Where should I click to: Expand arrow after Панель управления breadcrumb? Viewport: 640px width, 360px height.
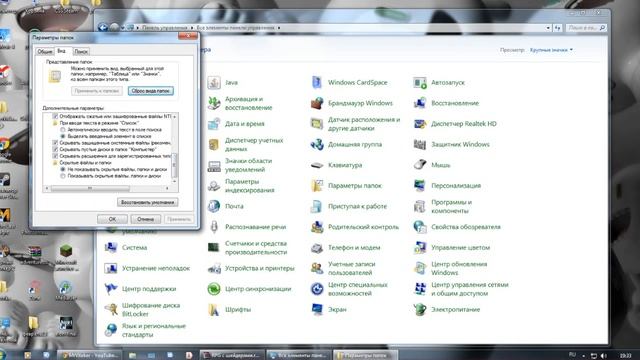click(x=192, y=28)
